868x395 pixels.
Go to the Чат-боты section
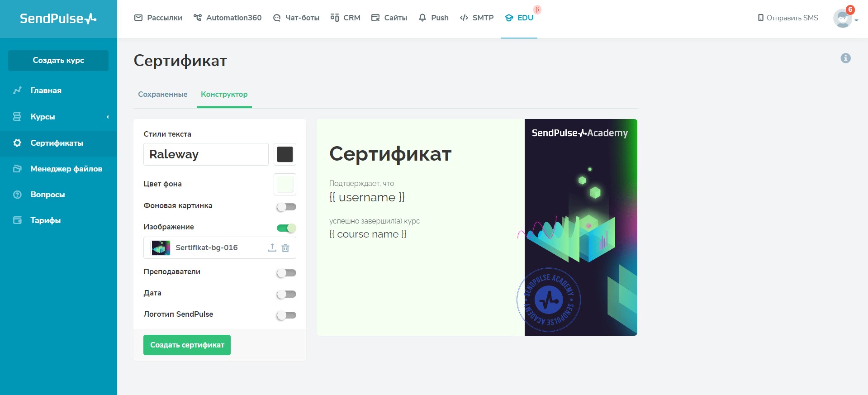(x=296, y=18)
